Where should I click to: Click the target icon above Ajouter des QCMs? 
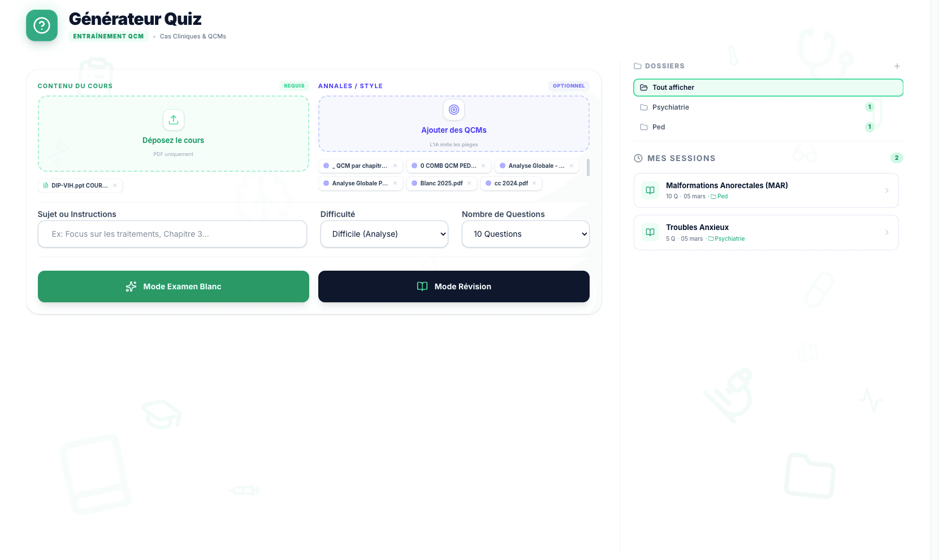(x=453, y=110)
